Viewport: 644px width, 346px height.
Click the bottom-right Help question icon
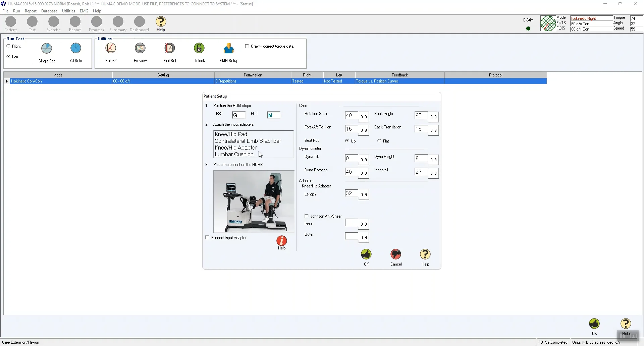point(626,324)
